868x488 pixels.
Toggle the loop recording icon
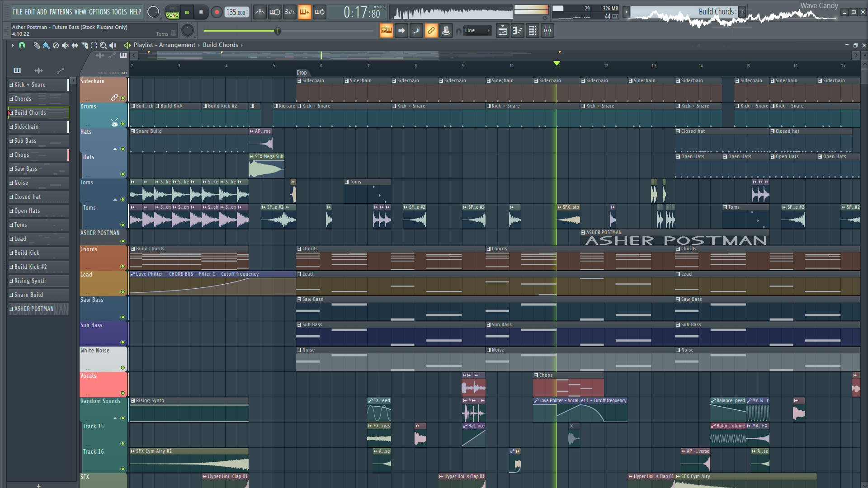coord(320,12)
